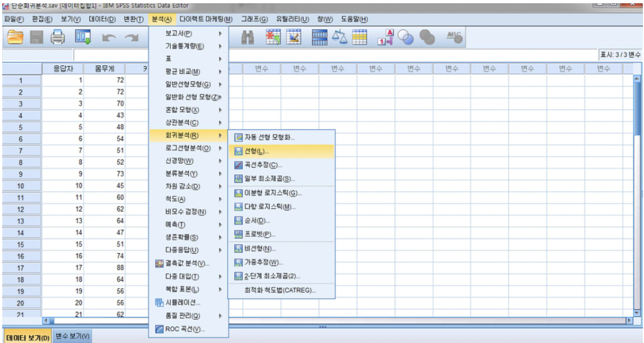Choose 비선형(N)...

(282, 248)
